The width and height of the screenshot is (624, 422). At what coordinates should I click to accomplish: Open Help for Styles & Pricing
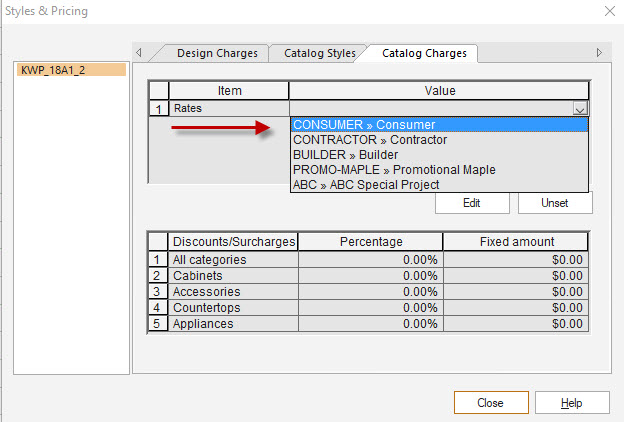(571, 403)
